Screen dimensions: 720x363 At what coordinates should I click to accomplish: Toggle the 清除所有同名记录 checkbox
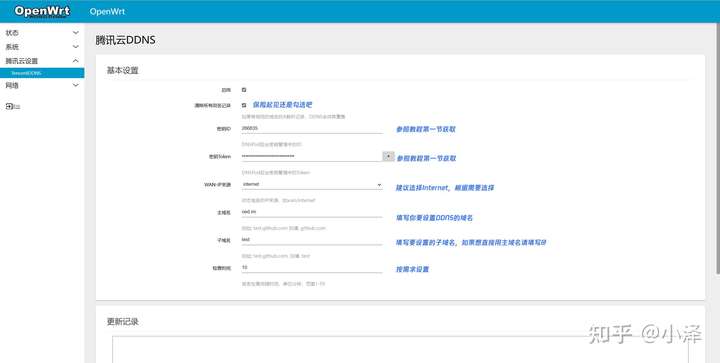click(x=244, y=105)
